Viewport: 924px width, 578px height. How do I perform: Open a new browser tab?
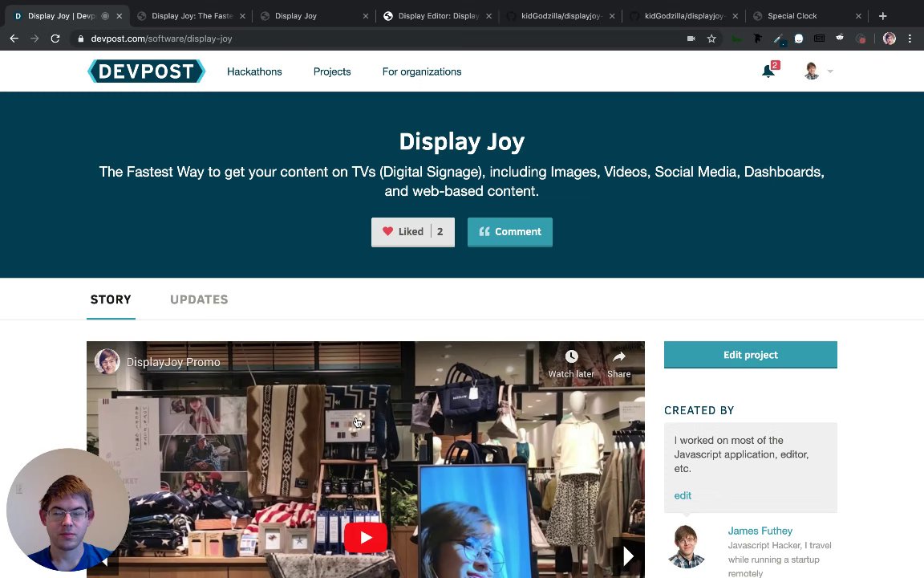pyautogui.click(x=883, y=16)
